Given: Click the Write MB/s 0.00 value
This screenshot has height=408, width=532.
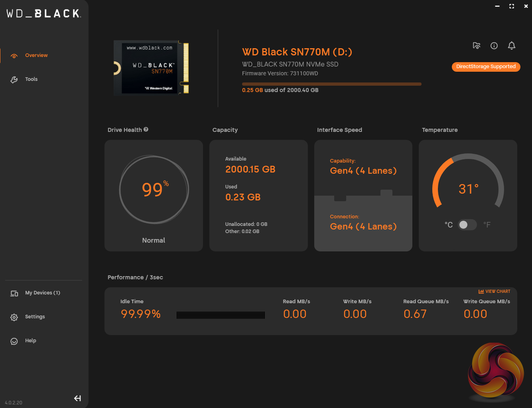Looking at the screenshot, I should pos(355,314).
